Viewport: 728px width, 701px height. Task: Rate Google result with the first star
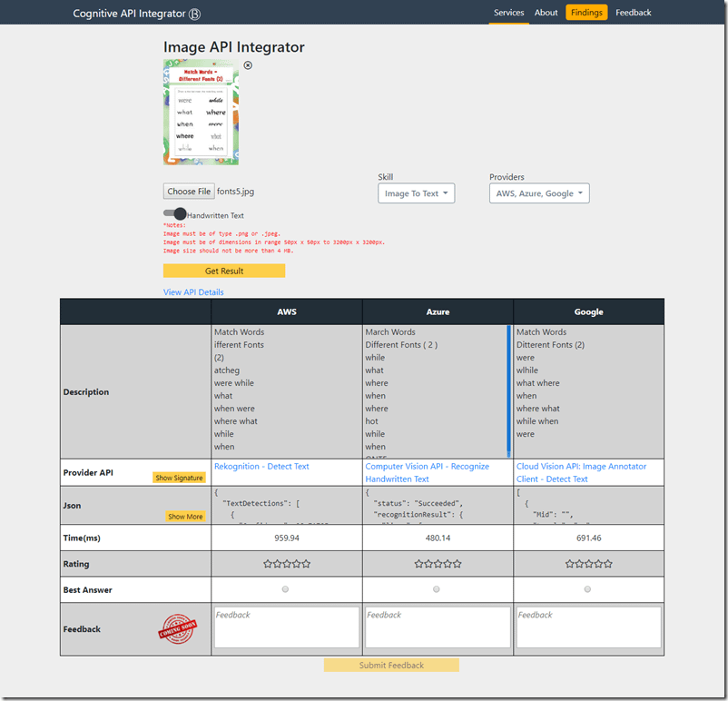tap(569, 564)
